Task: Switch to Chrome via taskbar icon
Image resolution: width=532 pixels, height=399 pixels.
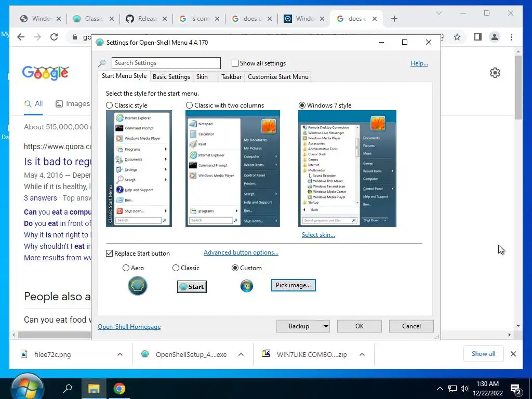Action: coord(119,389)
